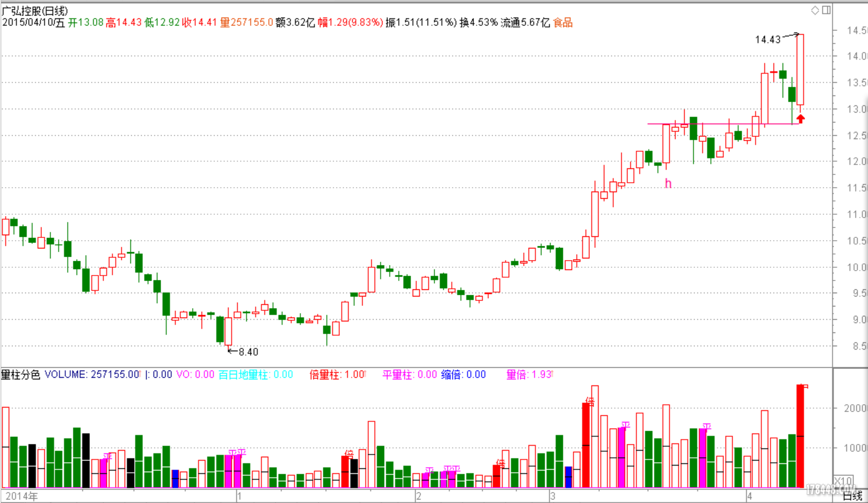Click the open price 开13.08
868x503 pixels.
(86, 23)
